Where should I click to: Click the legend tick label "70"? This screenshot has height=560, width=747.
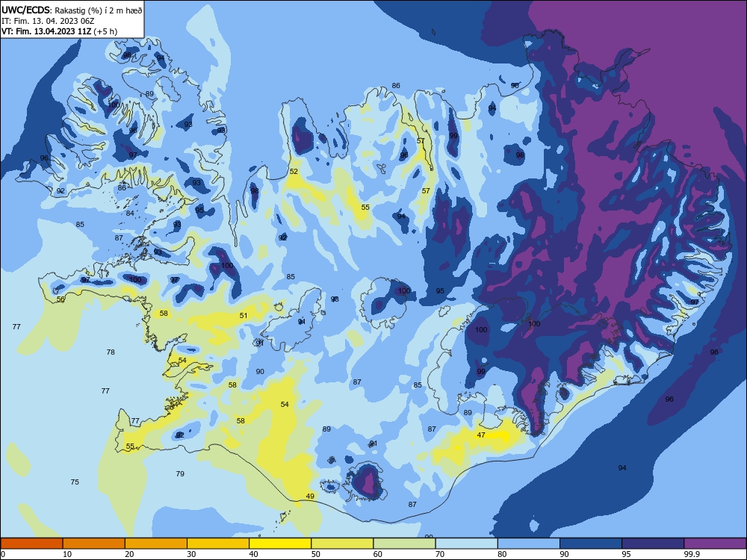[x=440, y=554]
